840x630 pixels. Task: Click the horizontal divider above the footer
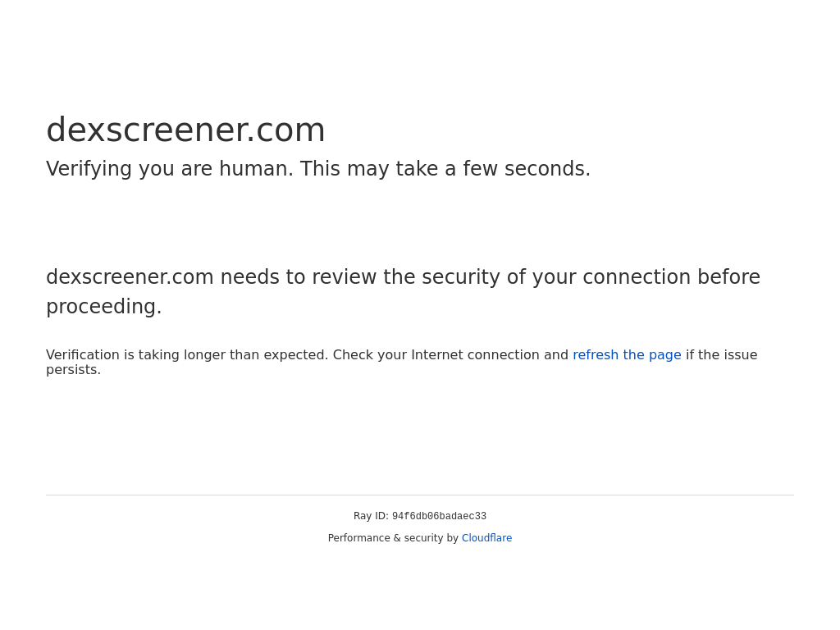tap(420, 495)
